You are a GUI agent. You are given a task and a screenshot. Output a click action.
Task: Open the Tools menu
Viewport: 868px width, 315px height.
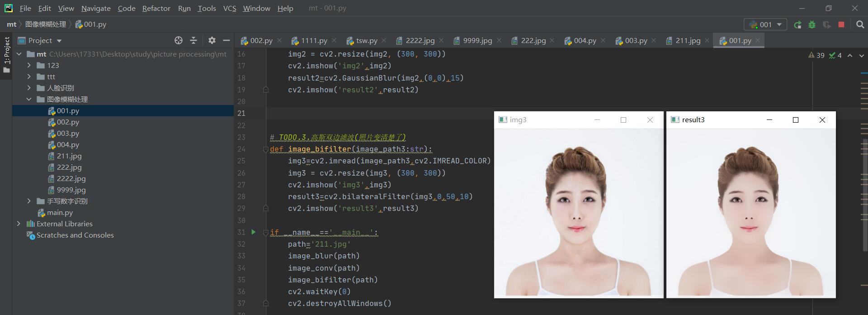point(207,8)
